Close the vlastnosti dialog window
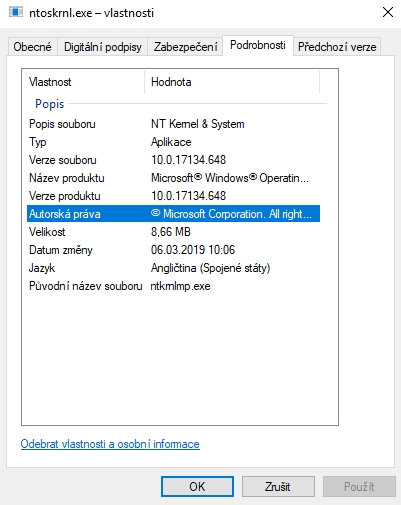The image size is (401, 505). [388, 13]
